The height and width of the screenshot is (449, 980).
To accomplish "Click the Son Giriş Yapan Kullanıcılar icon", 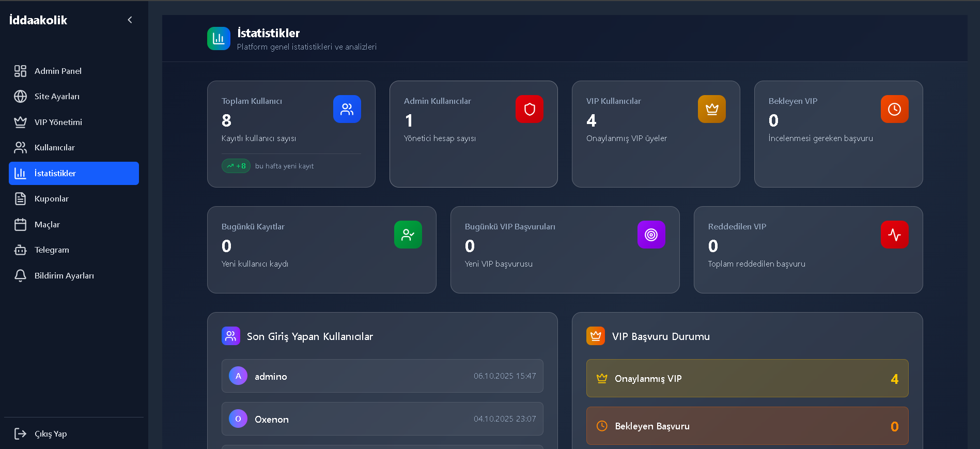I will [x=231, y=336].
